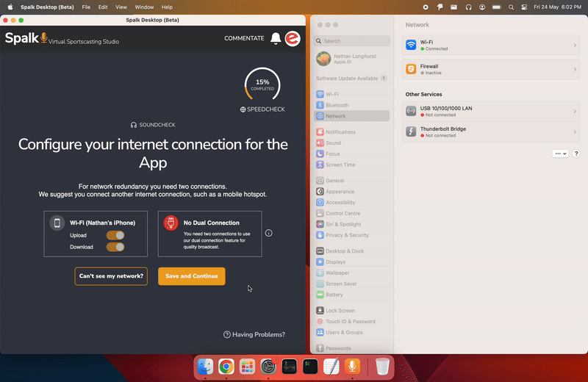588x382 pixels.
Task: Open Google Chrome from the Dock
Action: click(226, 367)
